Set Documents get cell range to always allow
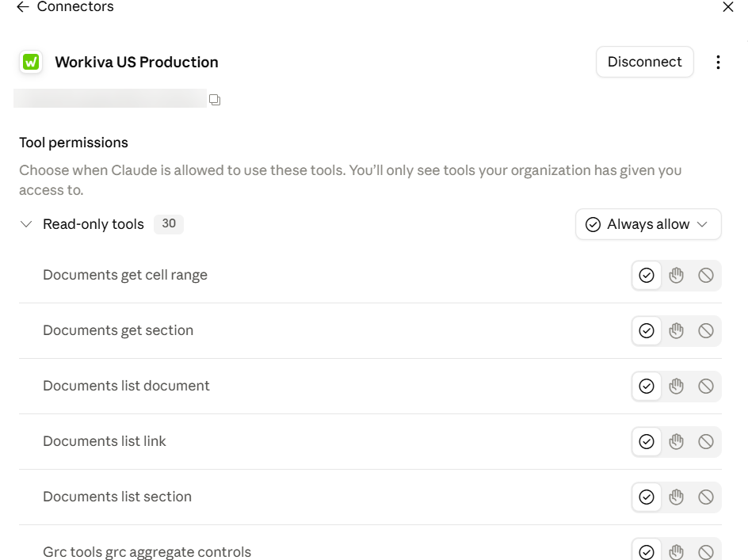Screen dimensions: 748x560 point(647,275)
